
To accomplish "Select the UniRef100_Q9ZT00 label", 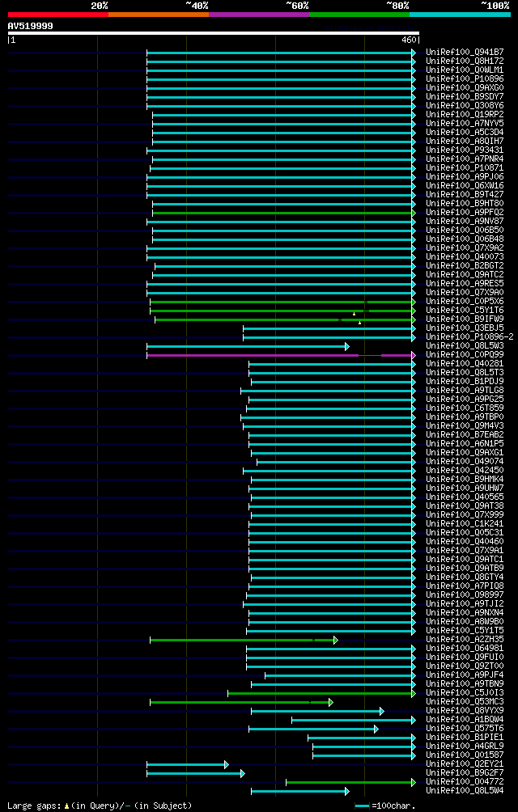I will click(x=465, y=666).
